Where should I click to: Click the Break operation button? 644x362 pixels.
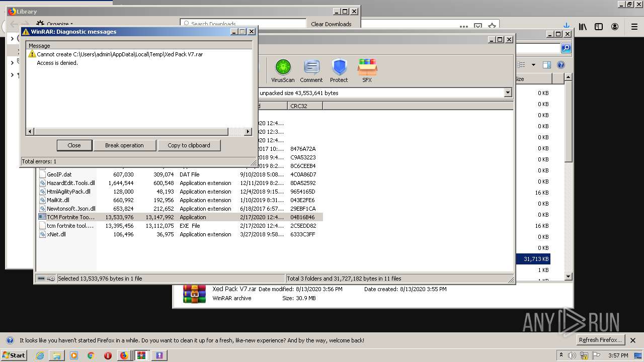pos(124,145)
